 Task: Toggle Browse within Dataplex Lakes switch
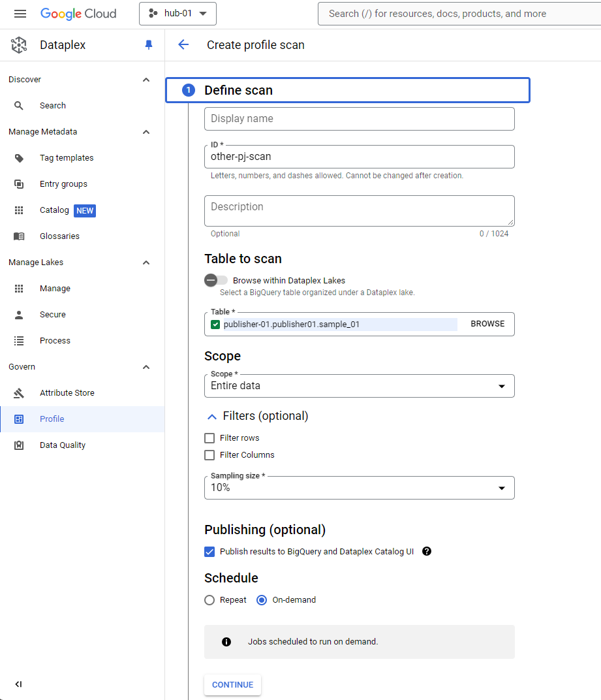216,280
